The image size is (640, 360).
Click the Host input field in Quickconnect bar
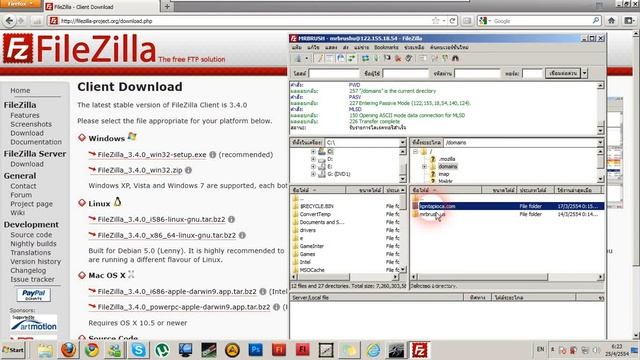coord(334,73)
